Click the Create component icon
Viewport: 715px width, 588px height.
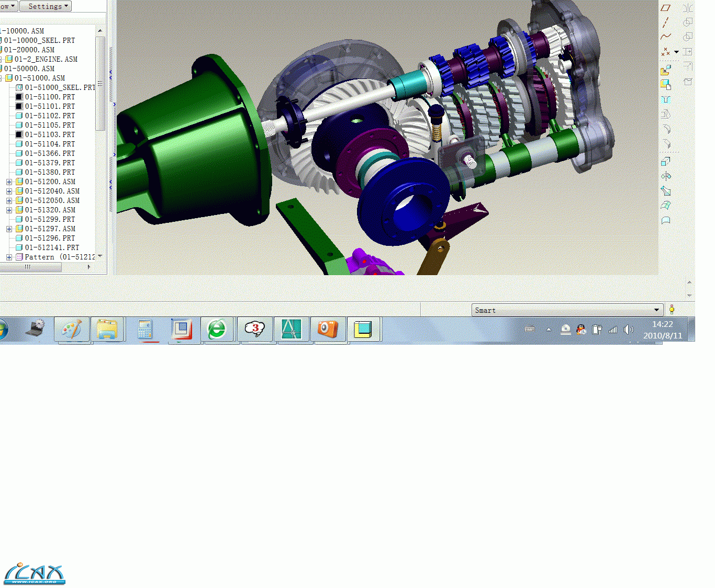tap(666, 84)
